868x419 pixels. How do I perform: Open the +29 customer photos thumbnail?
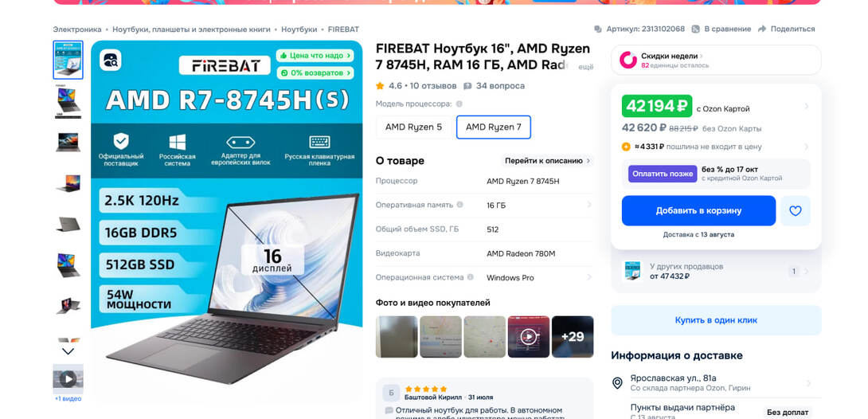[x=573, y=336]
